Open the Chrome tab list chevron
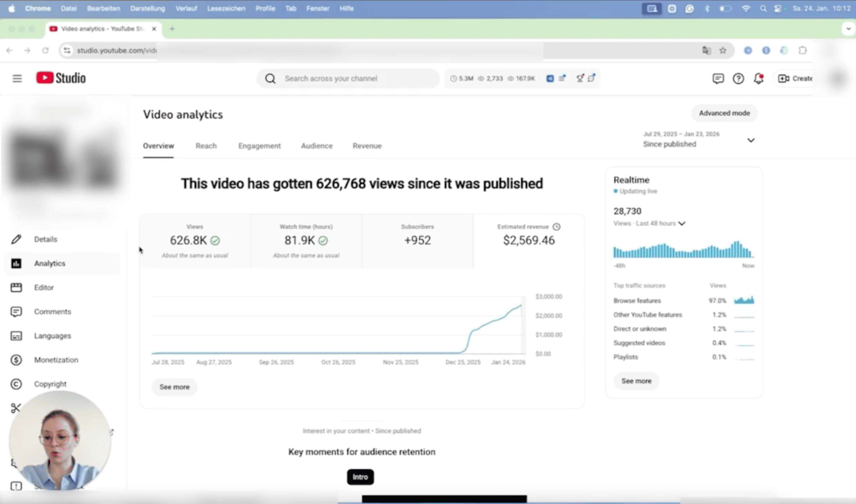856x504 pixels. coord(848,29)
